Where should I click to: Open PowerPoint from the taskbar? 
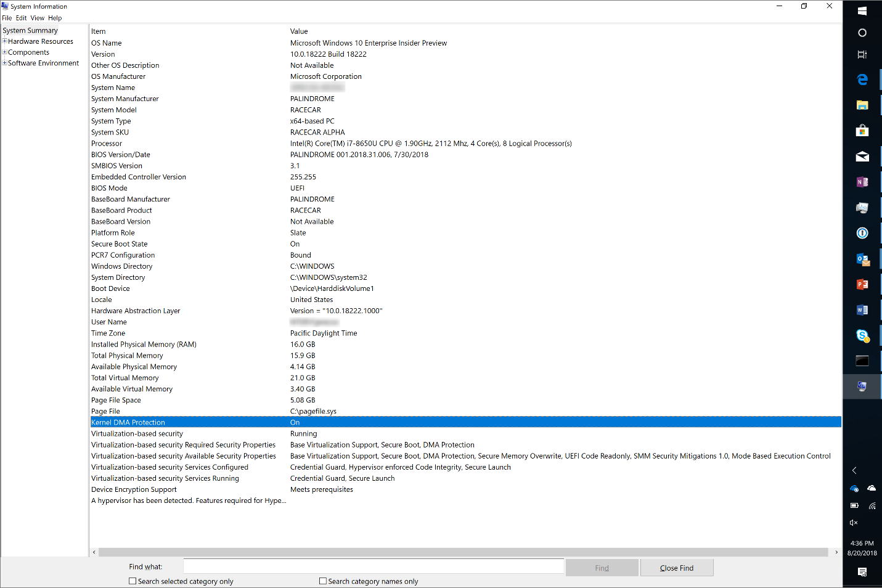pyautogui.click(x=862, y=284)
